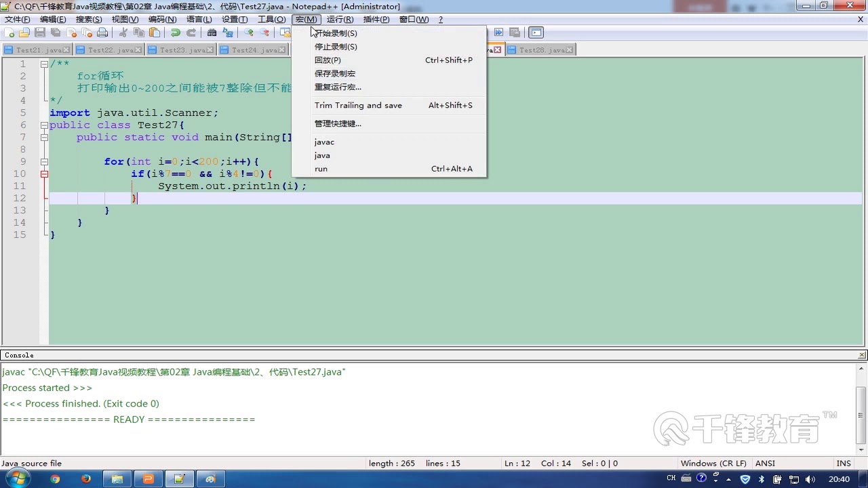This screenshot has width=868, height=488.
Task: Open the 窗口(W) menu
Action: point(414,20)
